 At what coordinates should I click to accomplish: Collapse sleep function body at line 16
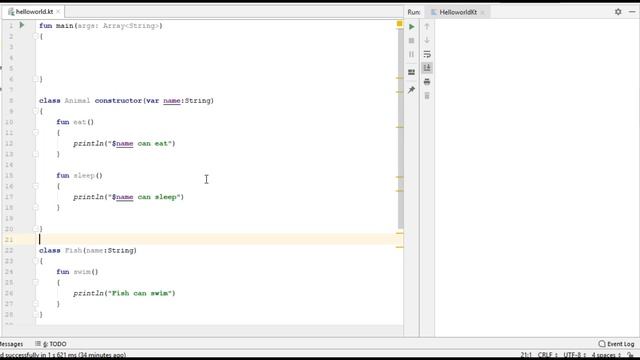coord(36,186)
